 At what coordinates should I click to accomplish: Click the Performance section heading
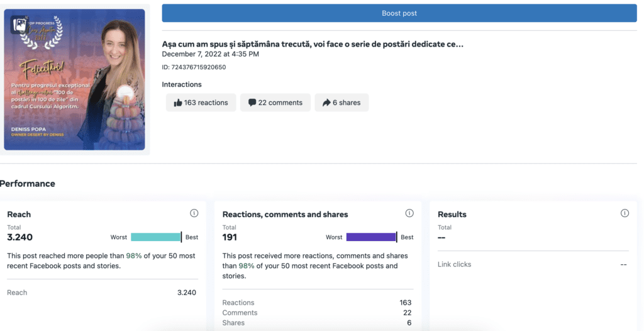(x=28, y=183)
